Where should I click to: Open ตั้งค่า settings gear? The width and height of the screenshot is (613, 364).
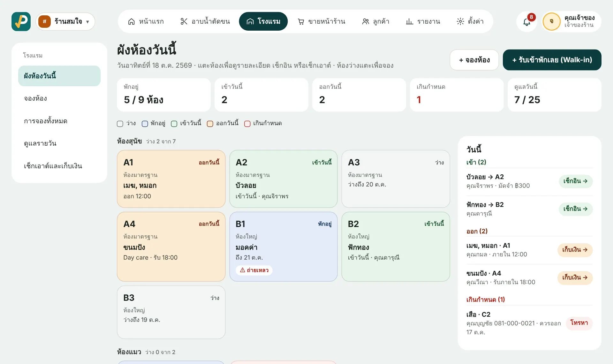[x=470, y=21]
